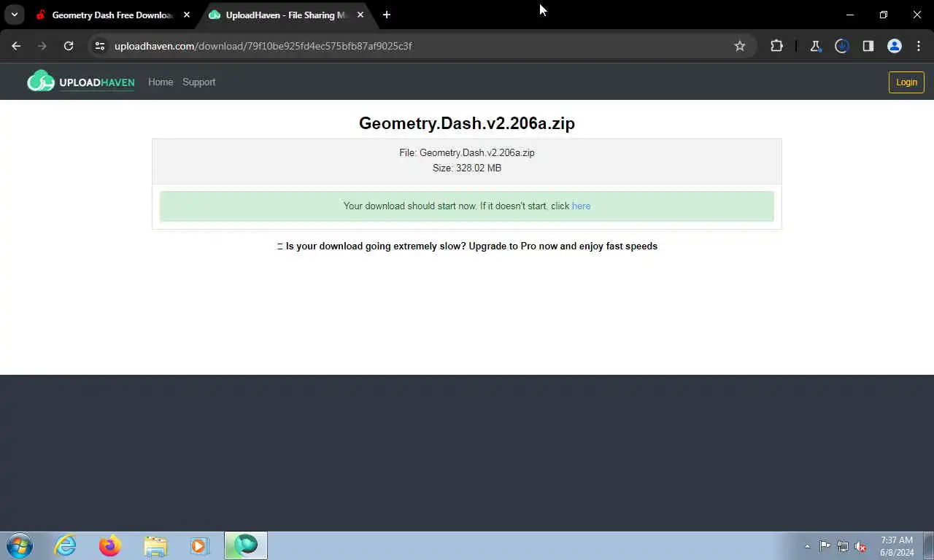The width and height of the screenshot is (934, 560).
Task: Go back to previous page
Action: point(16,46)
